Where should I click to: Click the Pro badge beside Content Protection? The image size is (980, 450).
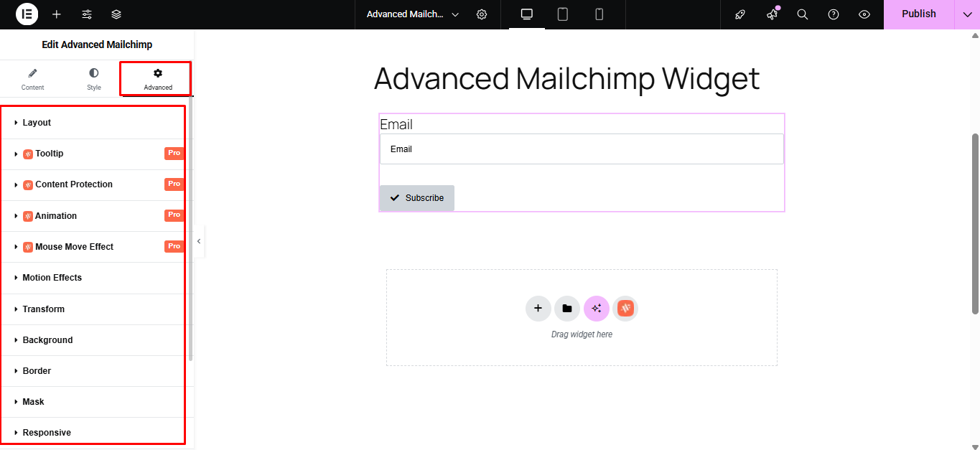[174, 184]
